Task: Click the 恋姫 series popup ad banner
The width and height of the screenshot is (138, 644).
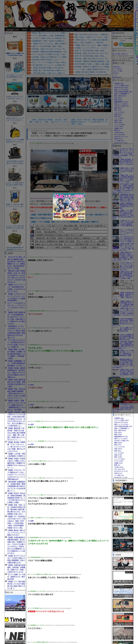Action: coord(69,207)
